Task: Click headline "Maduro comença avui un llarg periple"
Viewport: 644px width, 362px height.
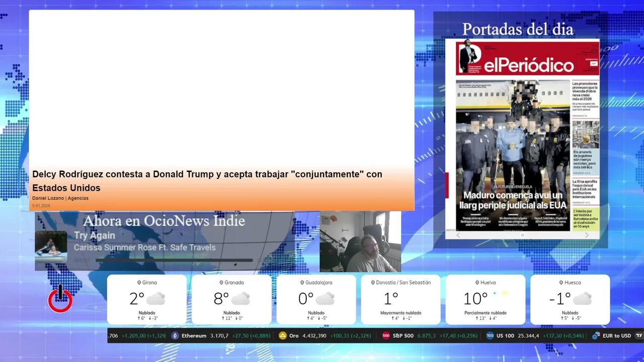Action: (513, 200)
